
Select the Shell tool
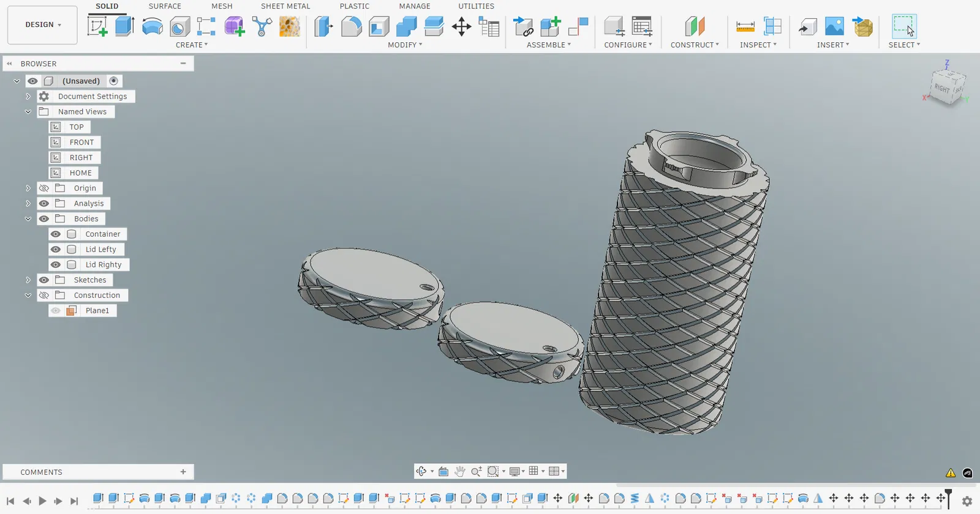[379, 27]
